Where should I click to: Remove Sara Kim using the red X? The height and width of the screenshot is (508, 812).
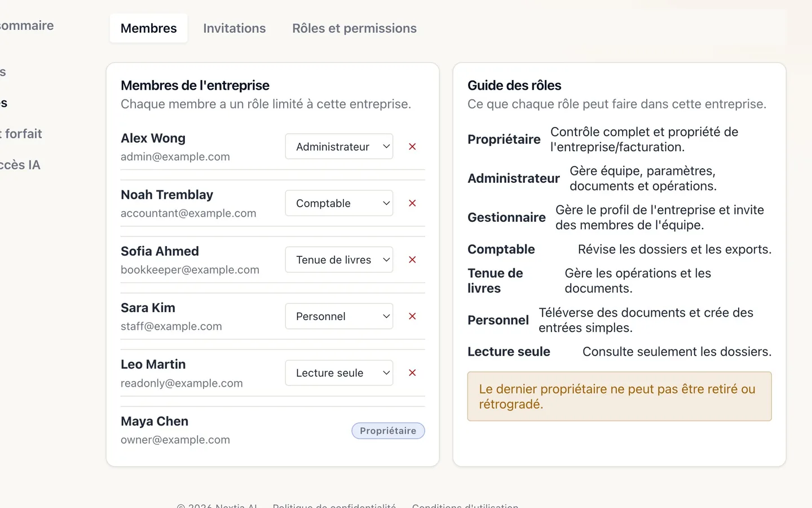[412, 316]
